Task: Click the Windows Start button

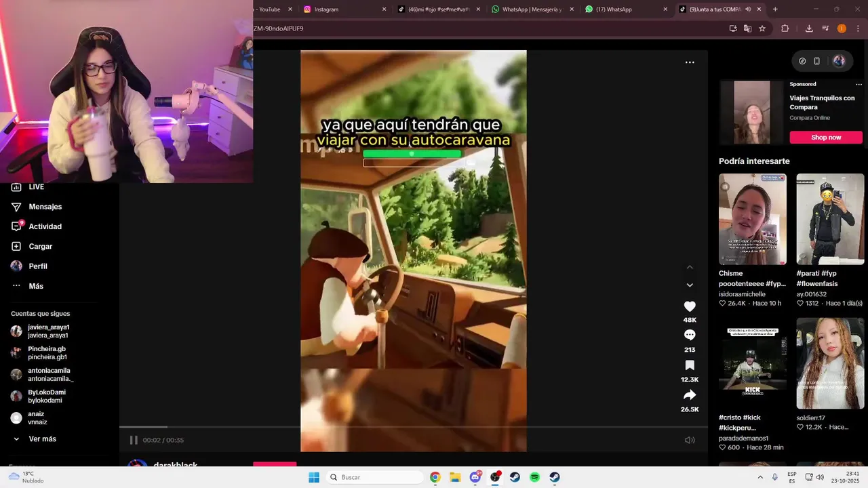Action: (x=313, y=477)
